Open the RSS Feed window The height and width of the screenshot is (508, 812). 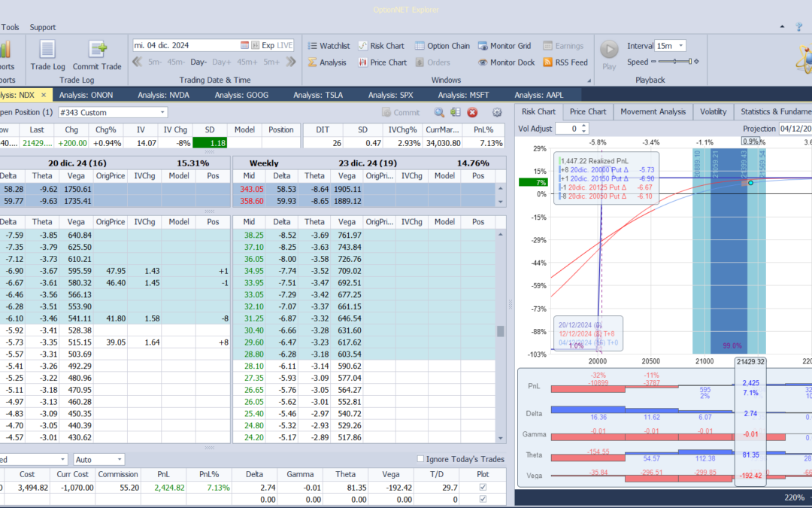click(565, 62)
